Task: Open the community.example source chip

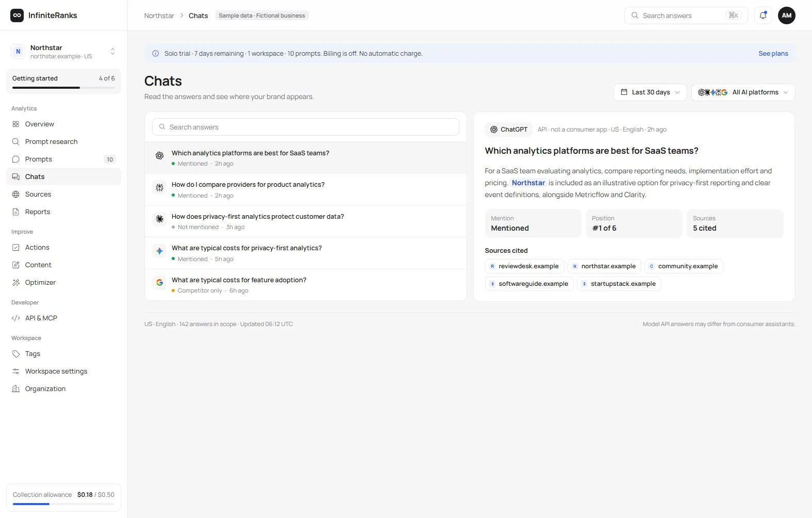Action: 684,266
